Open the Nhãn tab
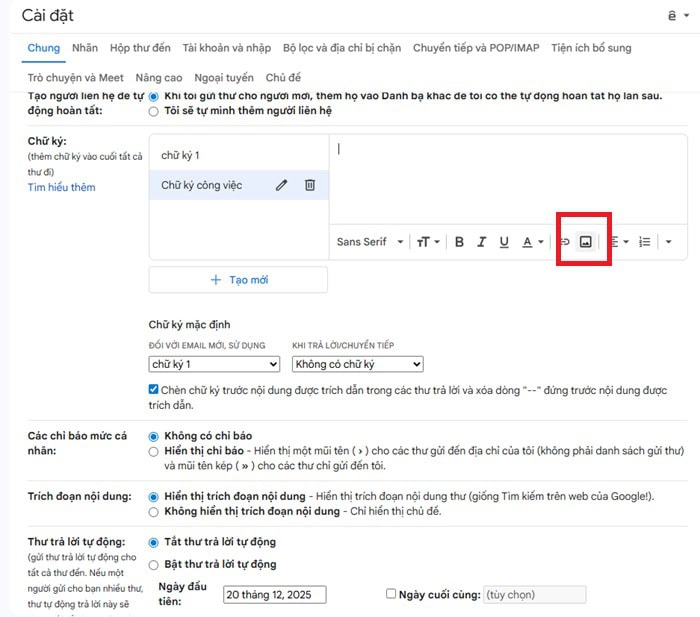This screenshot has height=617, width=700. pos(85,48)
